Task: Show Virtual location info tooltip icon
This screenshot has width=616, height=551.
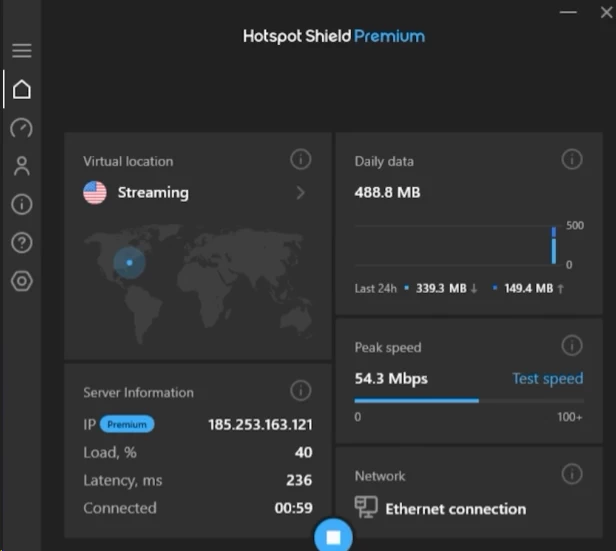Action: 301,159
